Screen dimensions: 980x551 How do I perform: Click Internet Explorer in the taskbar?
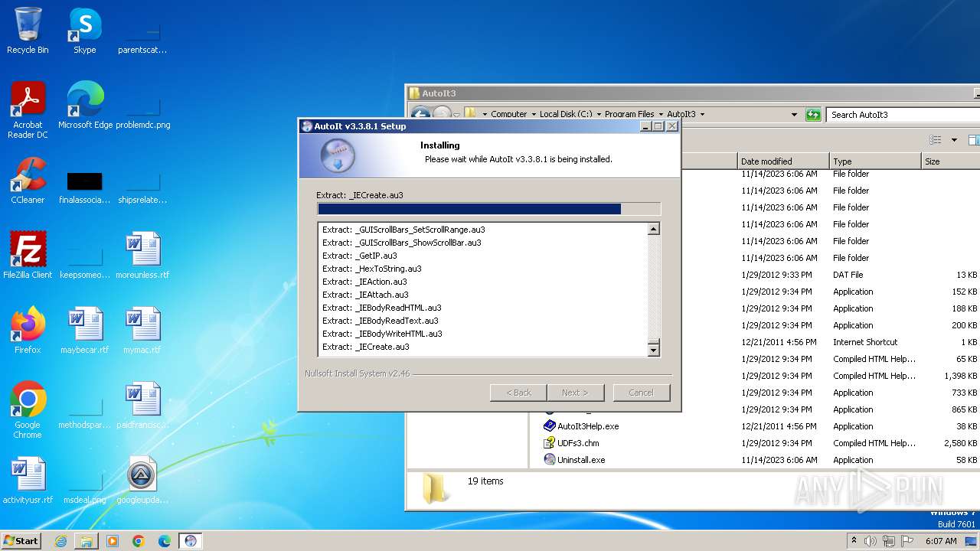point(60,541)
